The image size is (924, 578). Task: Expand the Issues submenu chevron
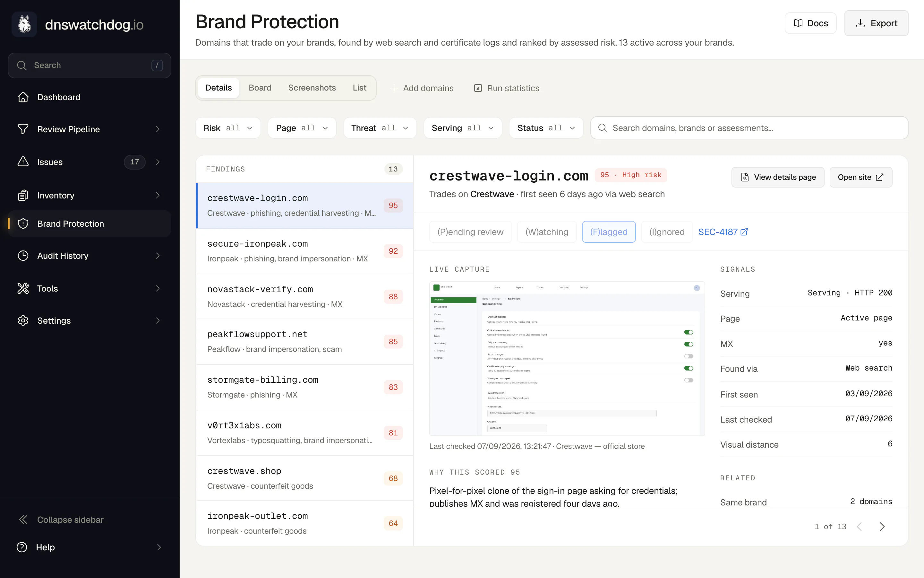point(158,162)
